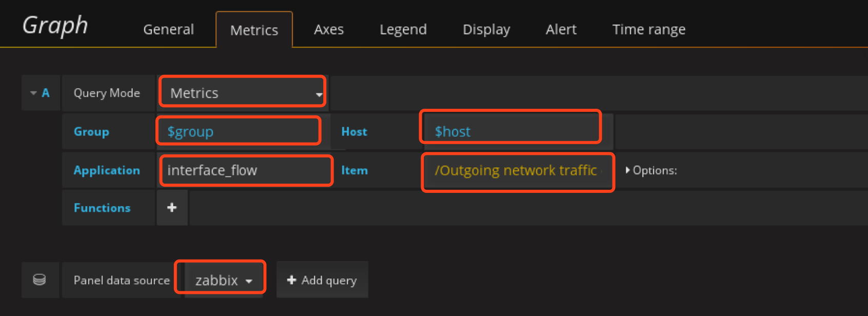The width and height of the screenshot is (868, 316).
Task: Select the Metrics tab
Action: coord(254,30)
